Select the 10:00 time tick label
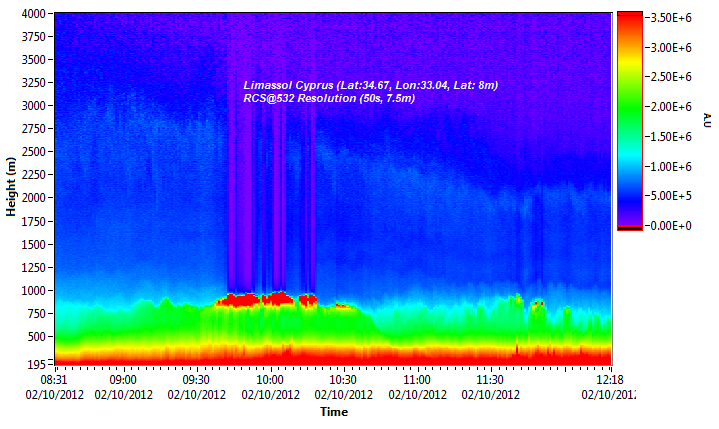Viewport: 719px width, 429px height. coord(270,380)
